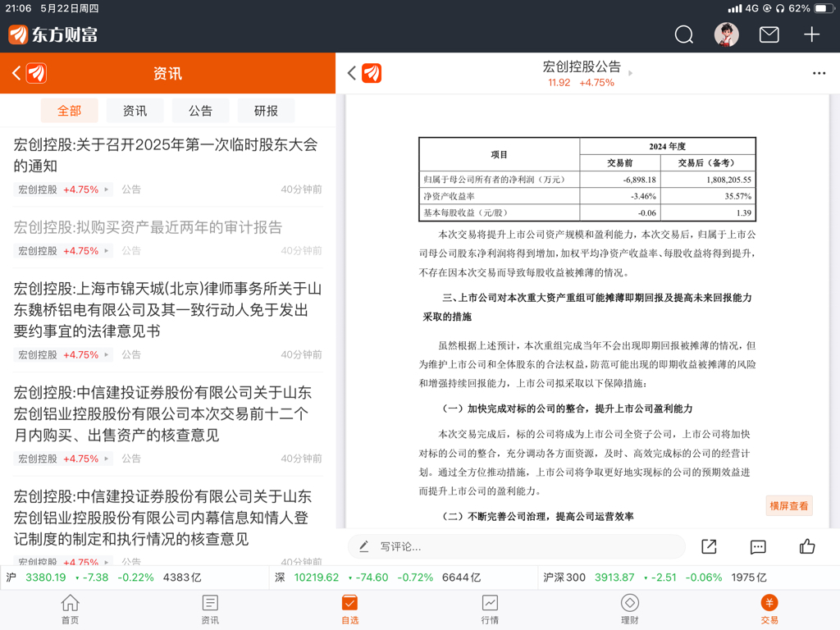Image resolution: width=840 pixels, height=630 pixels.
Task: Open the search magnifier in top bar
Action: [683, 34]
